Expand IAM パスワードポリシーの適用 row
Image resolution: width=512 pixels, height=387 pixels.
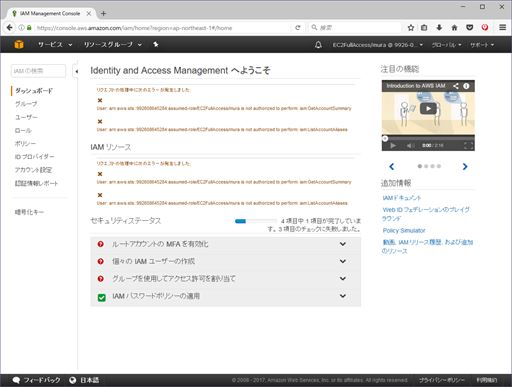(226, 296)
